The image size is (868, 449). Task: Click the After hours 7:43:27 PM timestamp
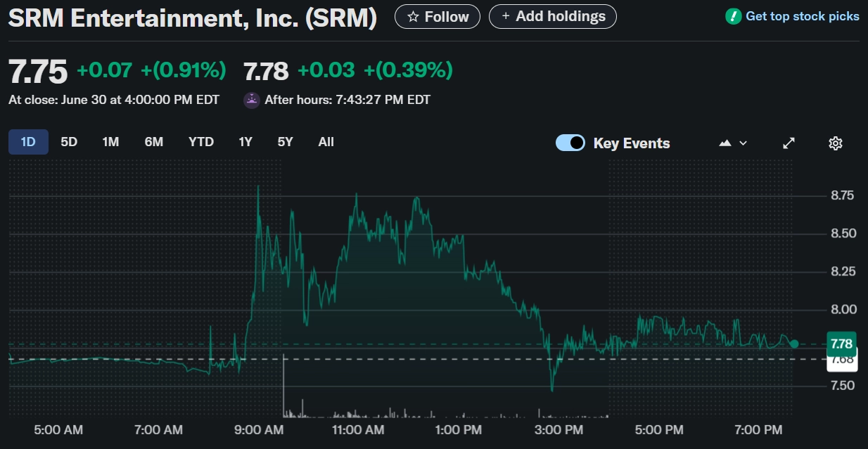tap(347, 100)
